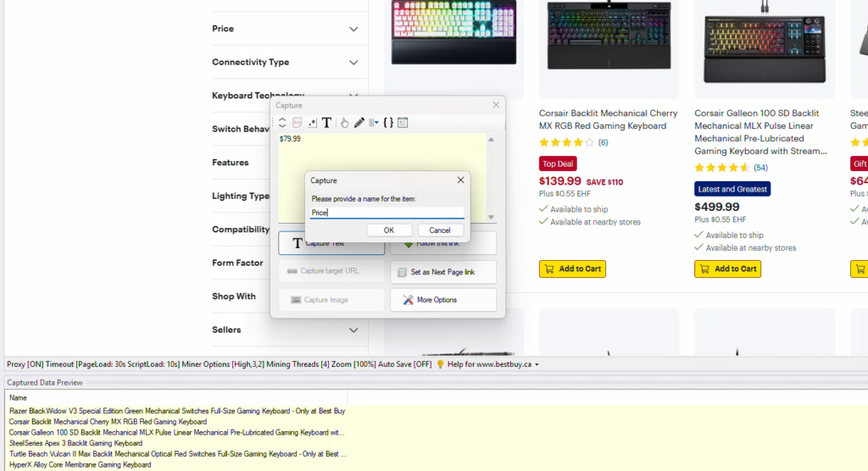This screenshot has width=868, height=471.
Task: Click the item name input field containing Price
Action: pyautogui.click(x=387, y=213)
